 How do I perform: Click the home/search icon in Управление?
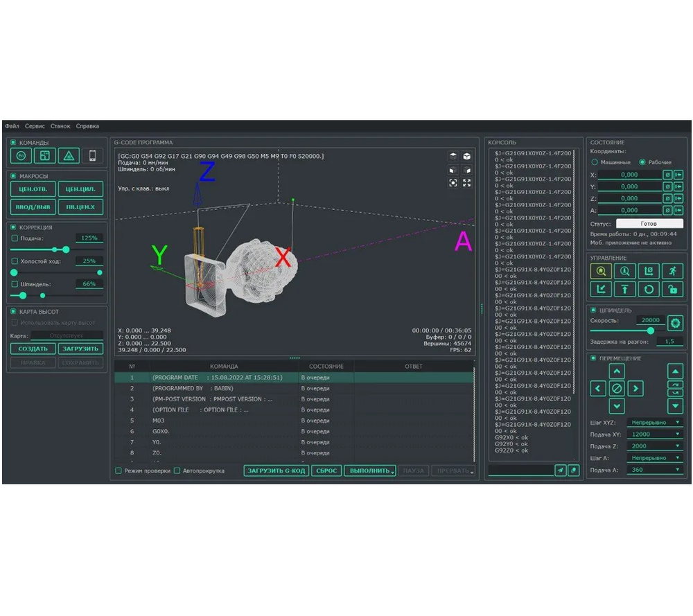click(599, 272)
